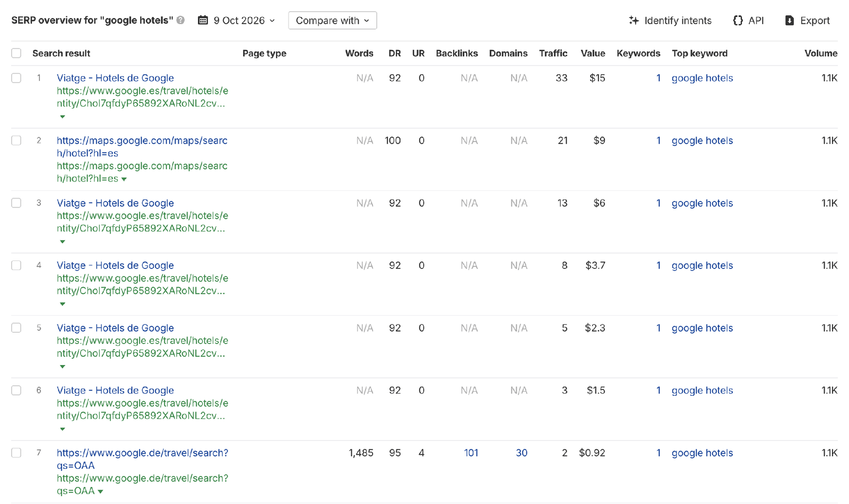Viewport: 849px width, 504px height.
Task: Open the first Viatge - Hotels de Google result title
Action: pos(115,78)
